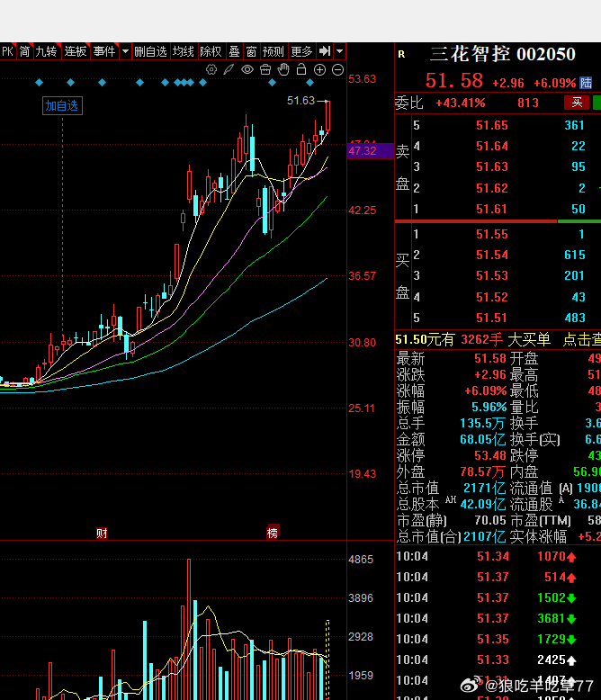Click the 金额 68.05亿 value
Image resolution: width=601 pixels, height=700 pixels.
(x=482, y=439)
